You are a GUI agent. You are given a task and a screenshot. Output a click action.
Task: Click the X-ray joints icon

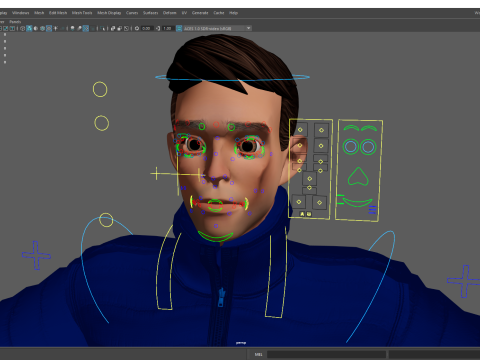click(126, 28)
